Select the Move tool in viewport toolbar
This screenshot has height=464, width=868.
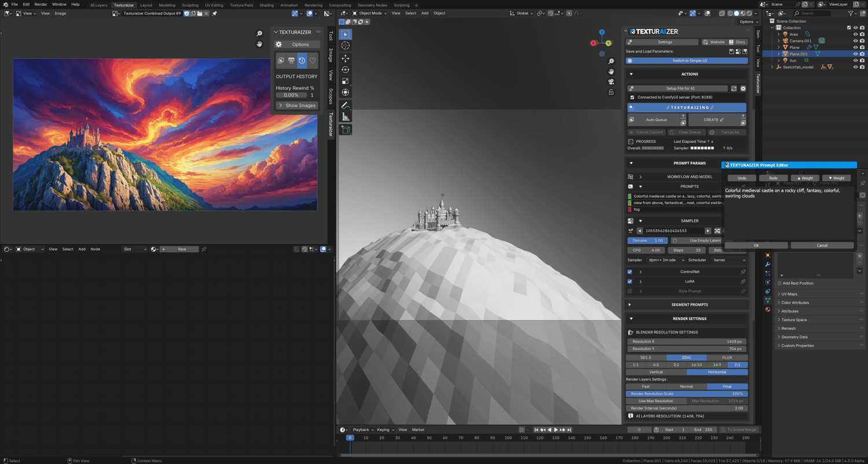pos(345,58)
